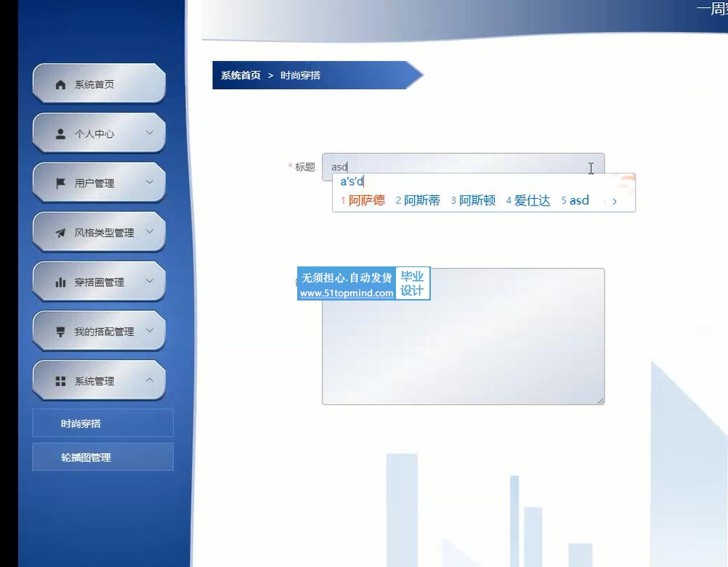Click the person icon in 个人中心
Screen dimensions: 728x567
coord(60,134)
